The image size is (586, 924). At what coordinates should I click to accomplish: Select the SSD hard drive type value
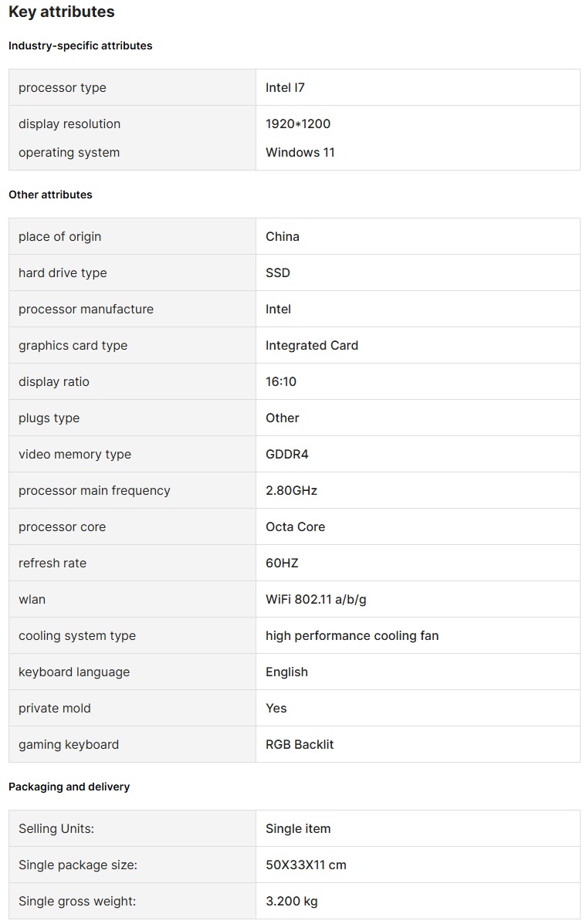(x=278, y=272)
